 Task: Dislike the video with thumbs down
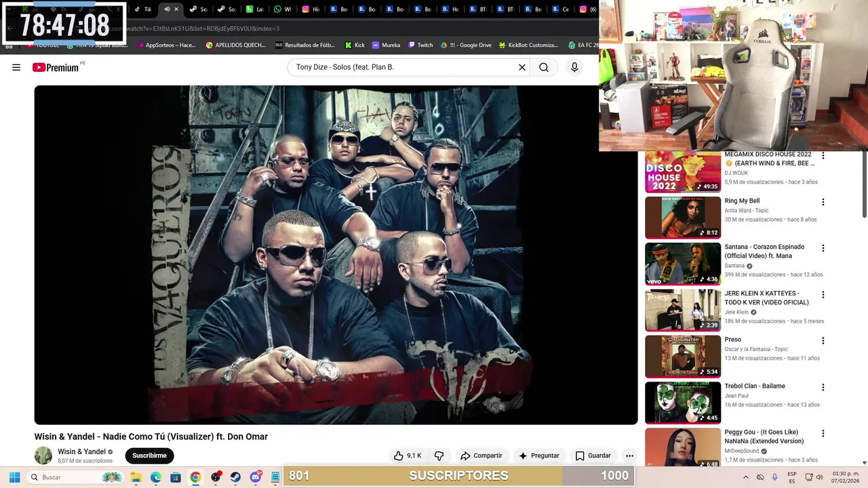(x=439, y=455)
